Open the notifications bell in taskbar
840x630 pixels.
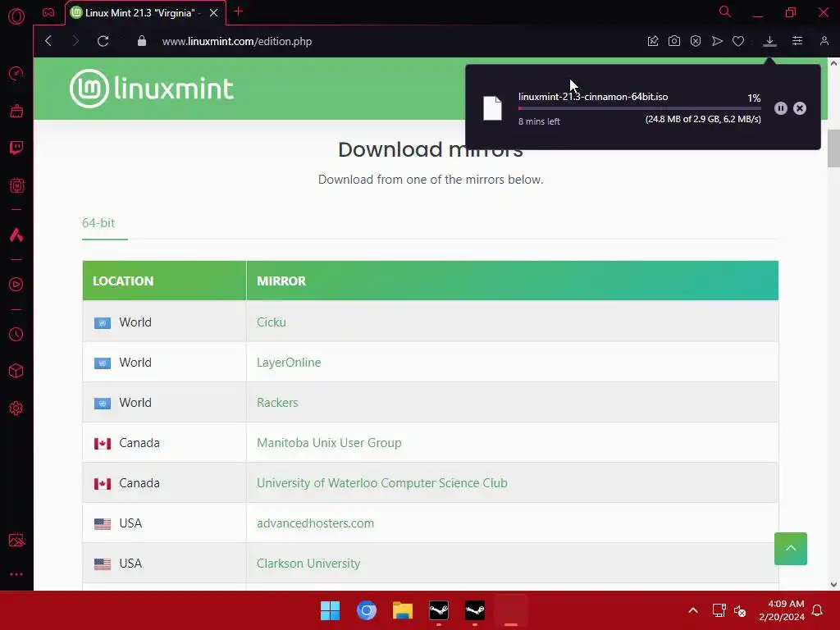818,610
